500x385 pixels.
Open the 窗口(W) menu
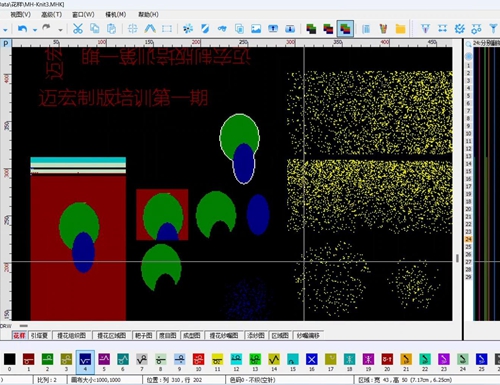83,14
